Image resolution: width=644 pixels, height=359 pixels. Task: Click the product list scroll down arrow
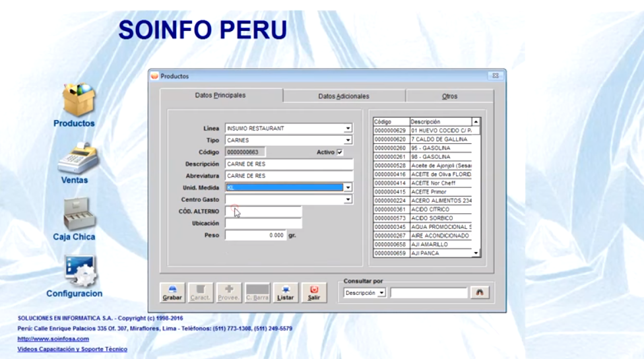point(476,253)
